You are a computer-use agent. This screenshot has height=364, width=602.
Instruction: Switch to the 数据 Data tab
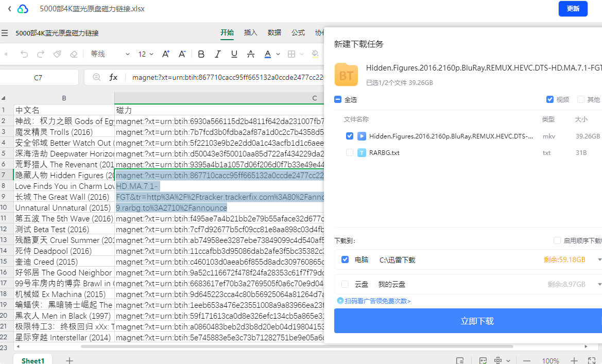point(274,32)
